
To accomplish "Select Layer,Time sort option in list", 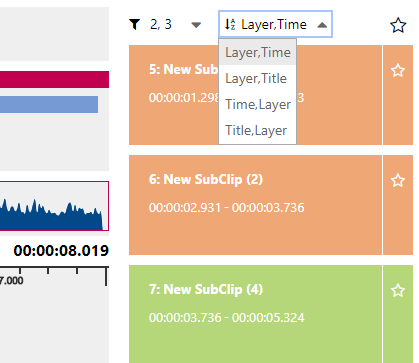I will click(257, 52).
